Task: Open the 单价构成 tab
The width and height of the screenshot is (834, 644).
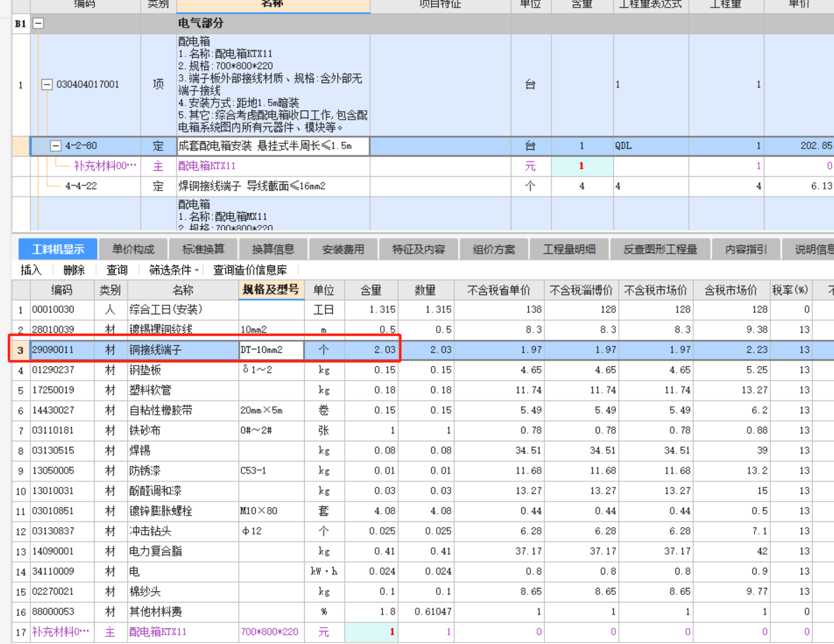Action: tap(133, 249)
